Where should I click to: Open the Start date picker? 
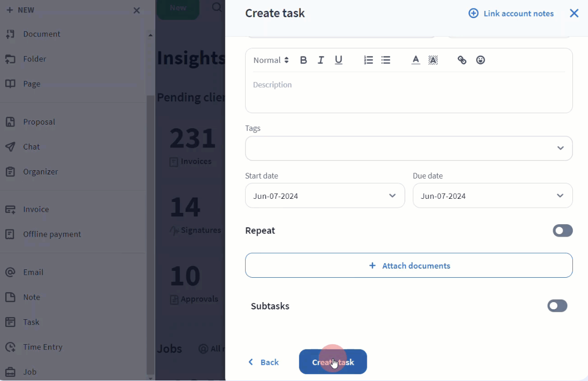coord(325,196)
